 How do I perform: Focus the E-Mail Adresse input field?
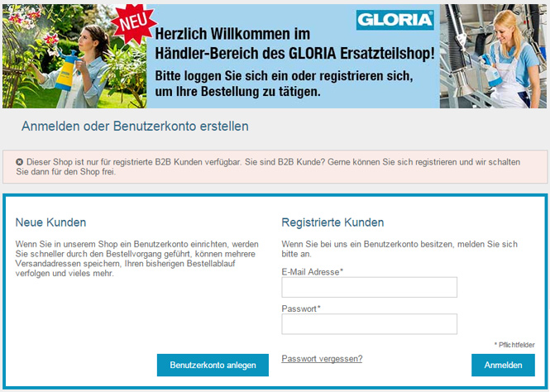369,287
